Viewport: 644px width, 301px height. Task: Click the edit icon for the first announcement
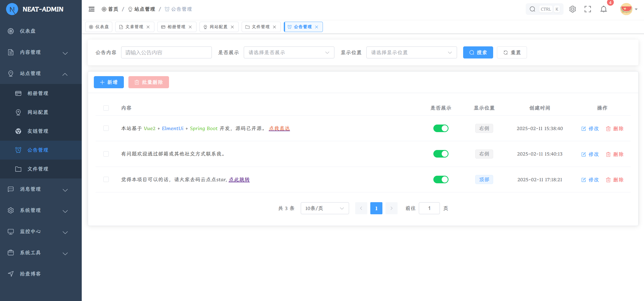pos(583,129)
